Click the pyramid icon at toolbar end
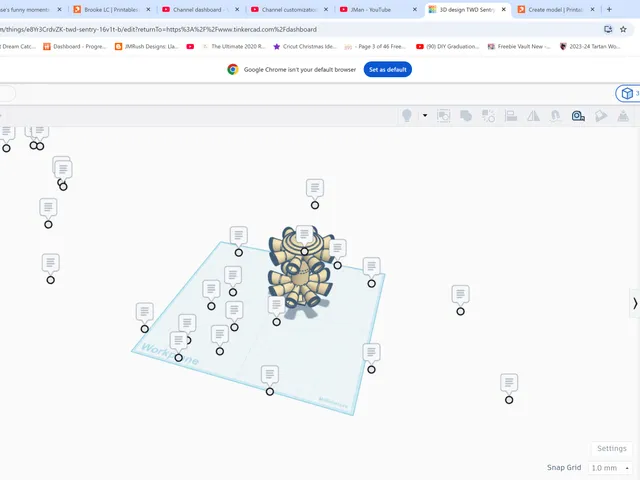 click(623, 116)
